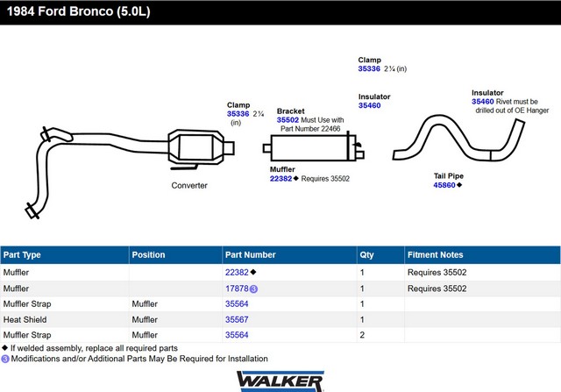
Task: Open Heat Shield part 35567 link
Action: pyautogui.click(x=237, y=320)
